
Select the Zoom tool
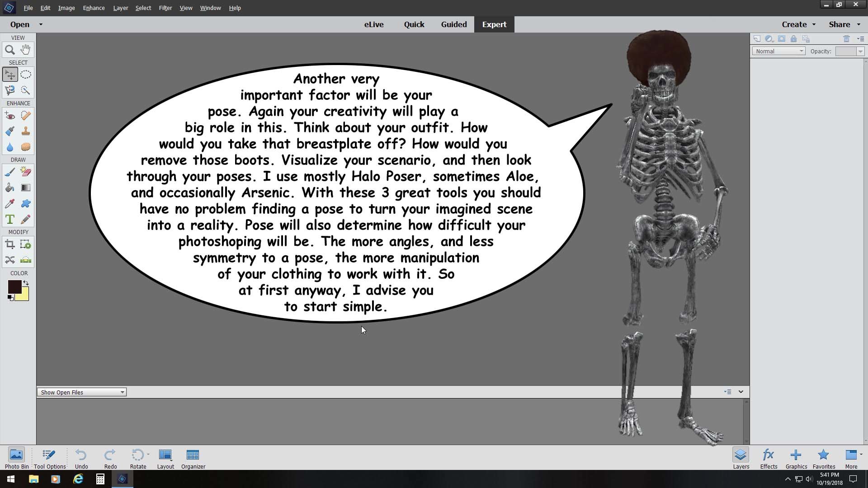(10, 50)
